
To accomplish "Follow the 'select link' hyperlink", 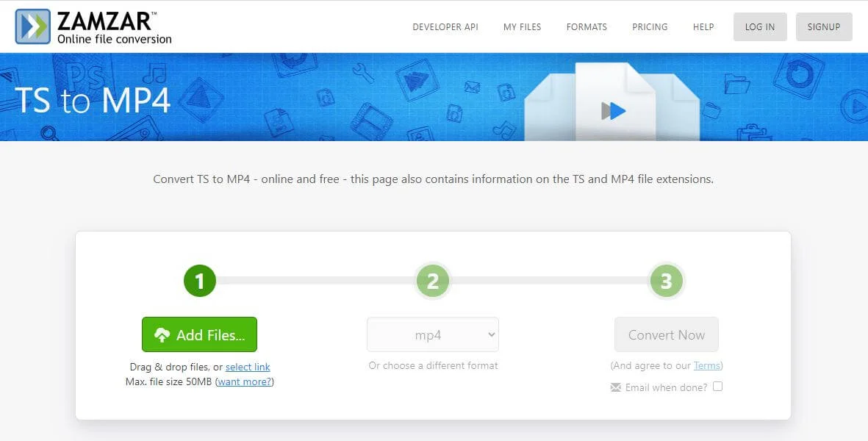I will tap(248, 367).
